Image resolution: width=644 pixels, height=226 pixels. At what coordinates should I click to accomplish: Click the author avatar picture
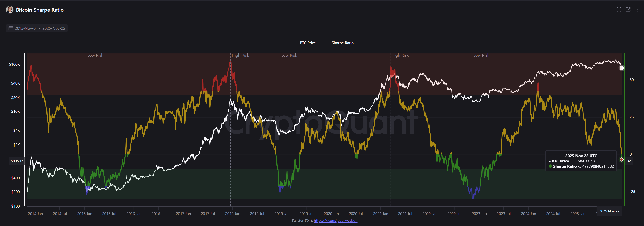coord(10,10)
